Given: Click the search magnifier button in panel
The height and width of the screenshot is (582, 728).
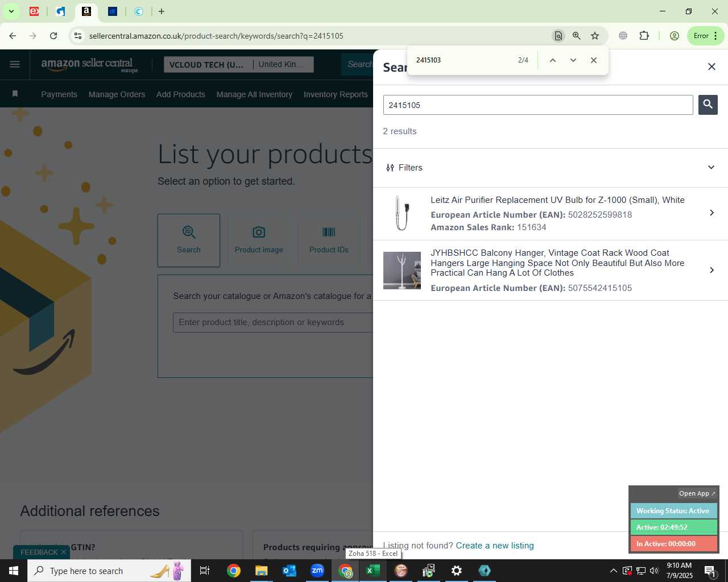Looking at the screenshot, I should point(708,105).
